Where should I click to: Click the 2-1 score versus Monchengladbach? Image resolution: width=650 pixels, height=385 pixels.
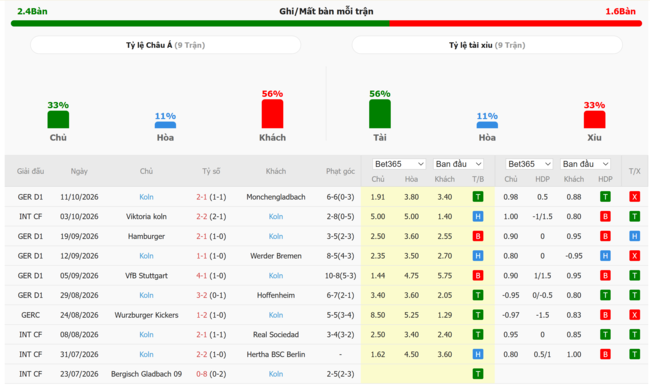tap(201, 197)
